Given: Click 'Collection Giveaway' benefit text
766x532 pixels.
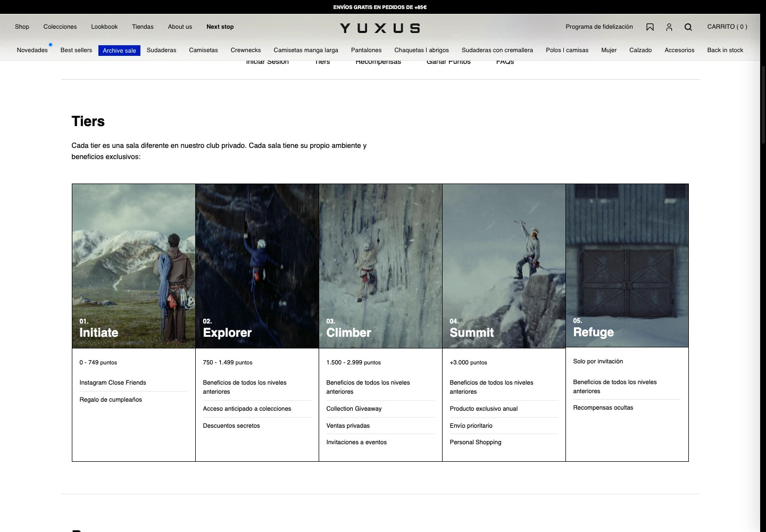Looking at the screenshot, I should pyautogui.click(x=354, y=409).
